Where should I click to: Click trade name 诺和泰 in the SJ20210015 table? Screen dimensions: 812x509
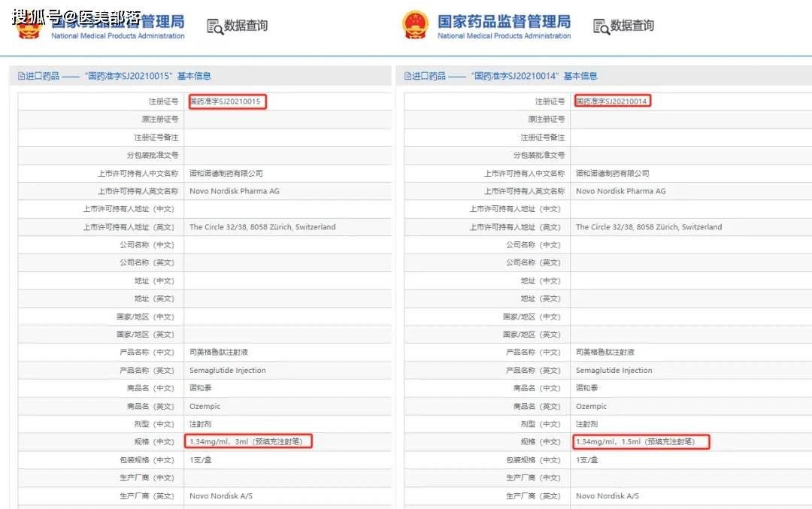[201, 388]
